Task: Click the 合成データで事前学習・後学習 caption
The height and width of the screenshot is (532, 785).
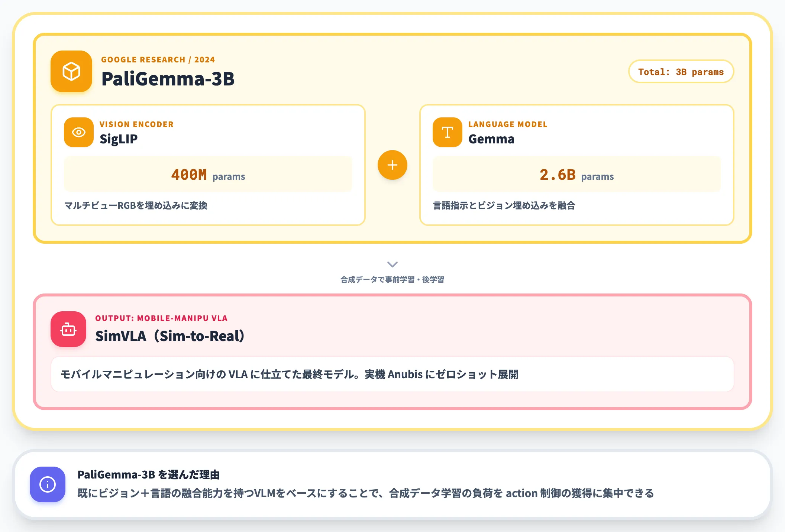Action: click(392, 280)
